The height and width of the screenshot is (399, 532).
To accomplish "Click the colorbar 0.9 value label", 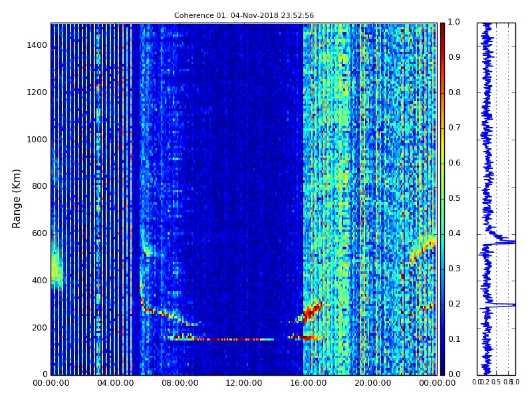I will coord(454,57).
